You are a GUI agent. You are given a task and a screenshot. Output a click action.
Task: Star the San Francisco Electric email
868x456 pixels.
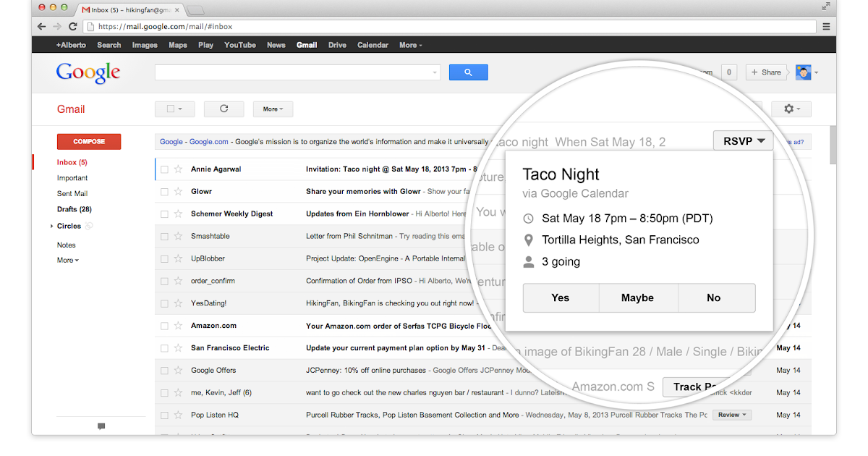click(178, 348)
